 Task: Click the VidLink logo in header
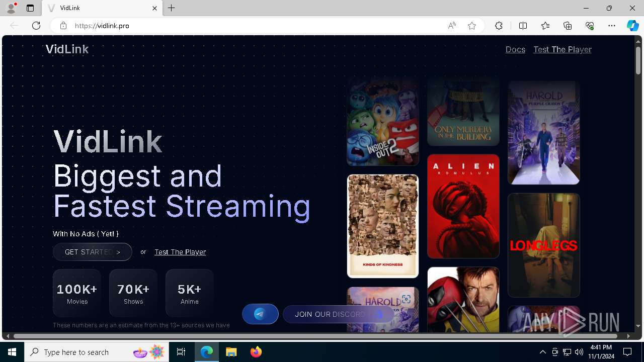coord(67,49)
